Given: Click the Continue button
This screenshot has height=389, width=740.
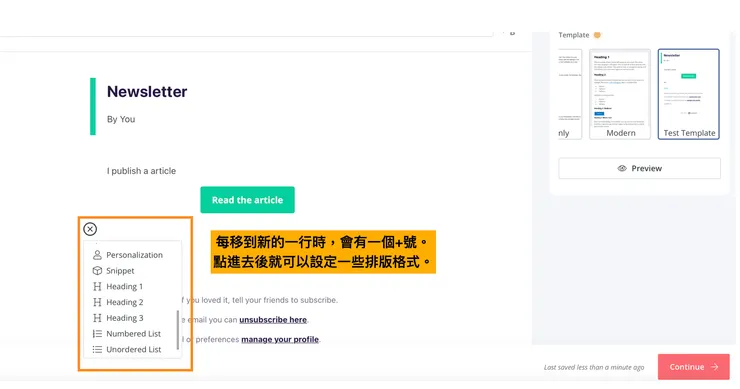Looking at the screenshot, I should click(694, 367).
